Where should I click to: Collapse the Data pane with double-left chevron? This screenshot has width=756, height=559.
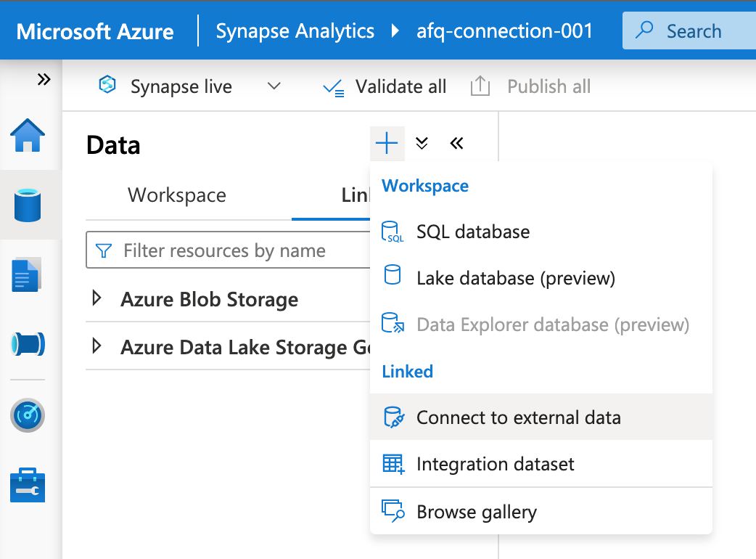456,143
